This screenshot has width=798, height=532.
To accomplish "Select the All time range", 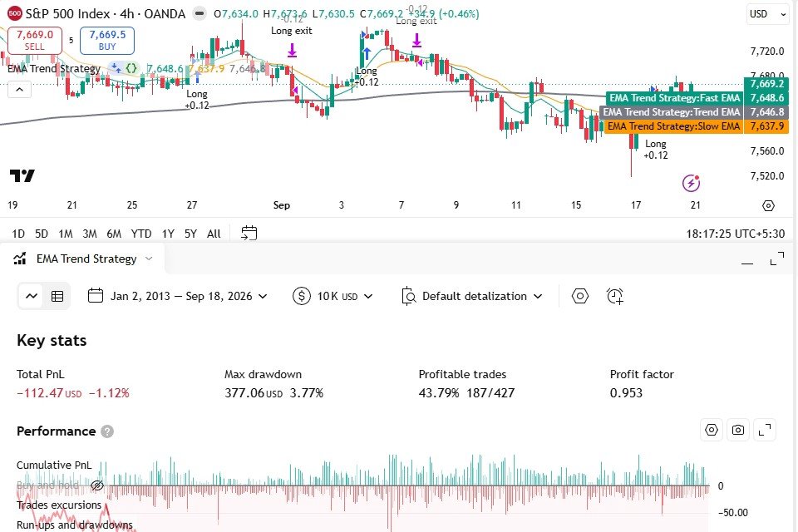I will click(x=214, y=234).
